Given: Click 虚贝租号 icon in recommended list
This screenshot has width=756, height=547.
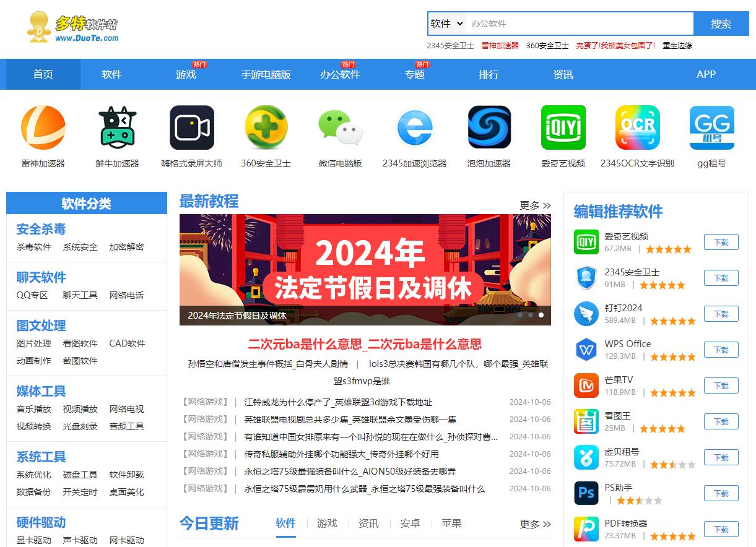Looking at the screenshot, I should [x=586, y=457].
